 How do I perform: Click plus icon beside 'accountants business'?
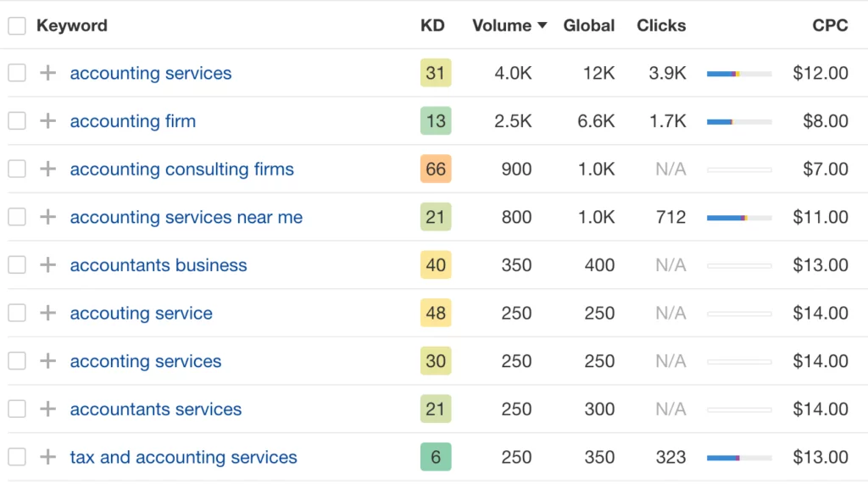pos(48,265)
